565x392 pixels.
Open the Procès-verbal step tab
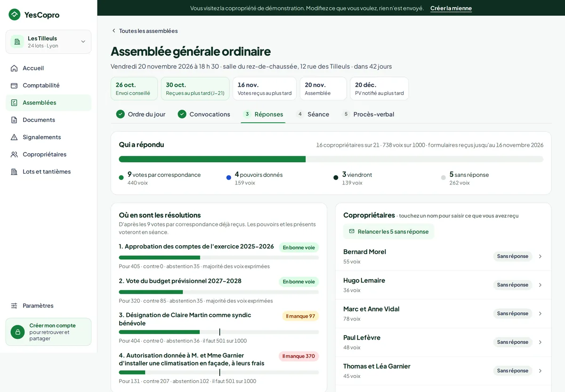368,114
